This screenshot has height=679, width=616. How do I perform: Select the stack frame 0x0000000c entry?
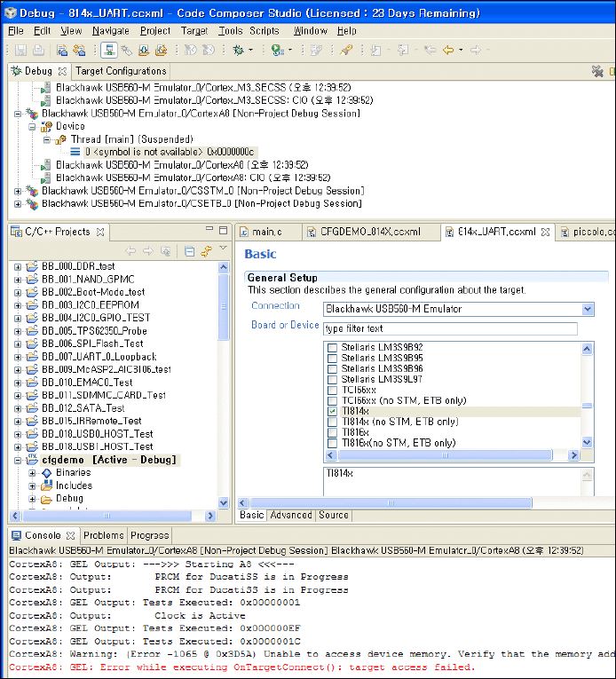pos(170,152)
